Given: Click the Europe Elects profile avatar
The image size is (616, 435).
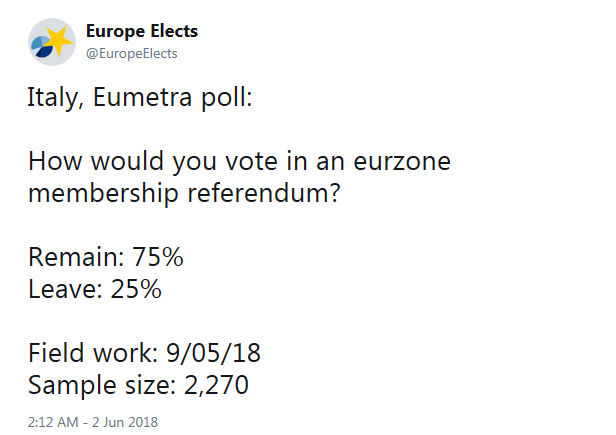Looking at the screenshot, I should (x=51, y=42).
